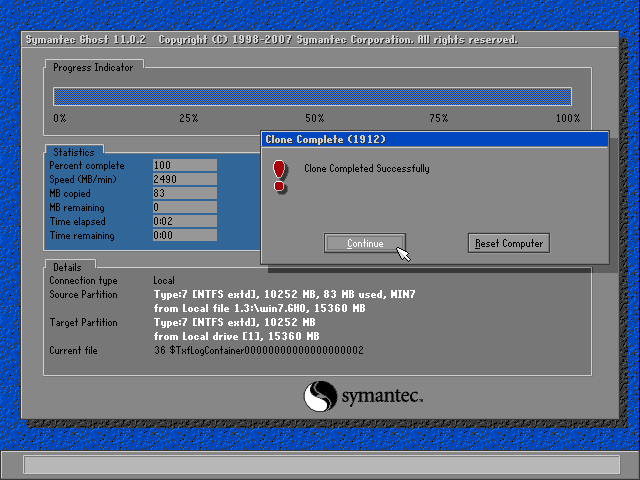This screenshot has width=640, height=480.
Task: Click the MB copied value field
Action: click(184, 193)
